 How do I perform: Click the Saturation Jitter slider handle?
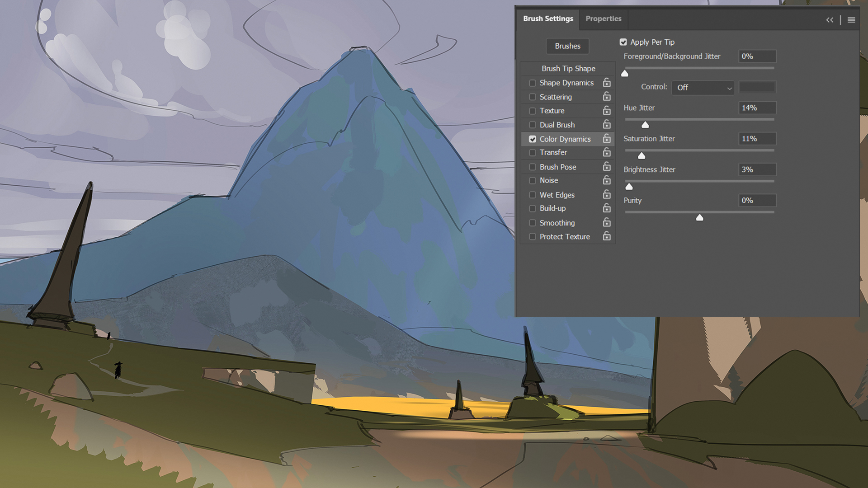642,156
